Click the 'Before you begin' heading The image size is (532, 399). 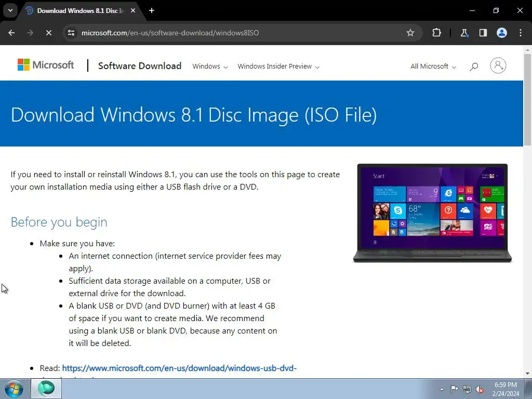tap(59, 222)
